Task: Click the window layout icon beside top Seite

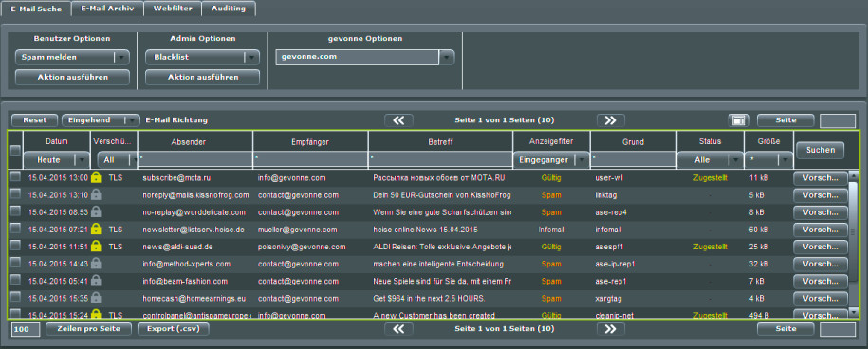Action: pos(739,120)
